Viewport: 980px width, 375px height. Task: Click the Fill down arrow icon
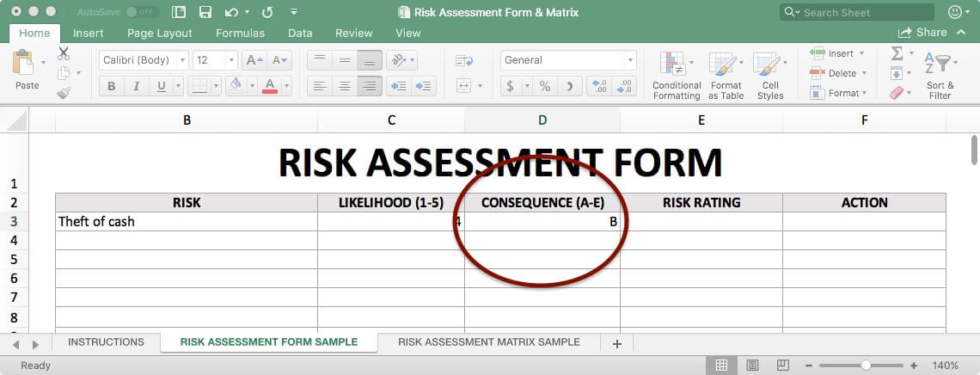[x=897, y=73]
